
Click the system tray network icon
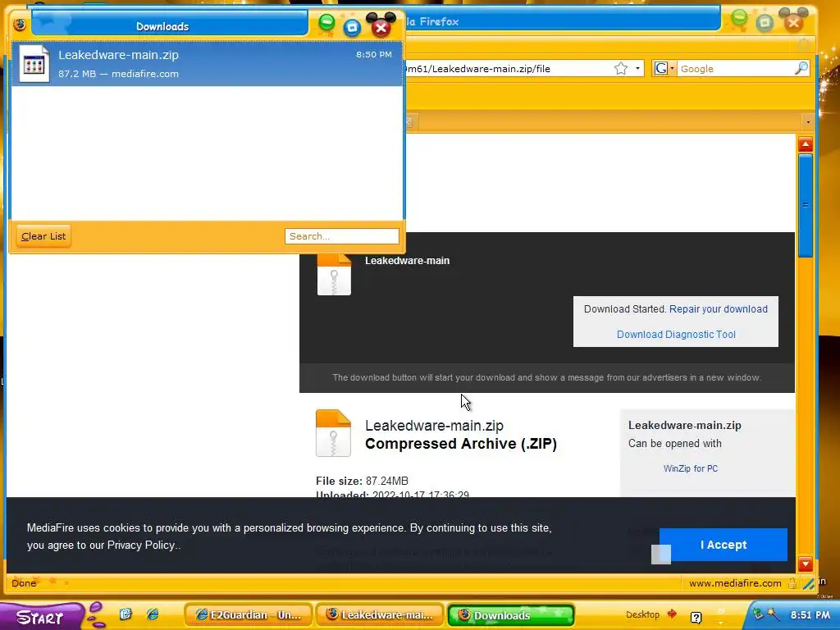[x=758, y=614]
